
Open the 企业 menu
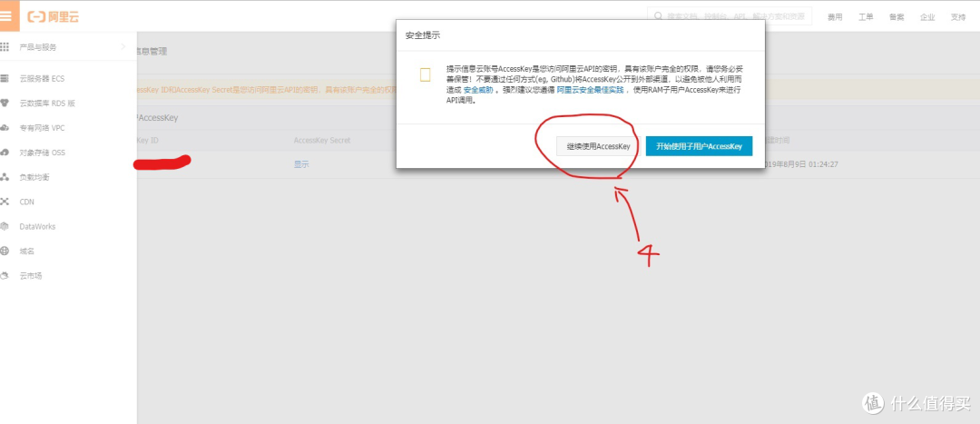pyautogui.click(x=927, y=17)
